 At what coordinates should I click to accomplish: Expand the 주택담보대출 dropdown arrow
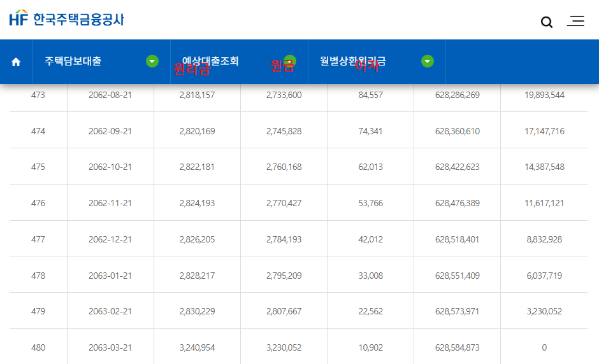click(152, 61)
